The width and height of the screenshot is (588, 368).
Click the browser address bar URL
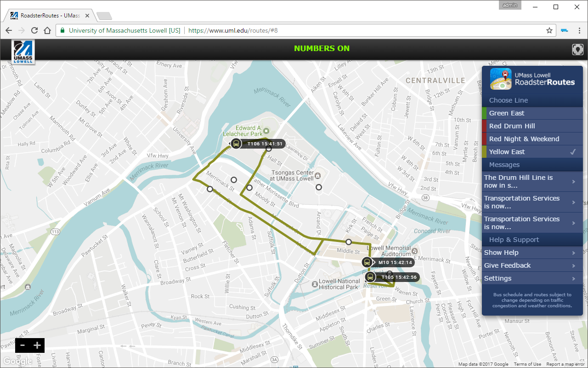click(x=233, y=31)
